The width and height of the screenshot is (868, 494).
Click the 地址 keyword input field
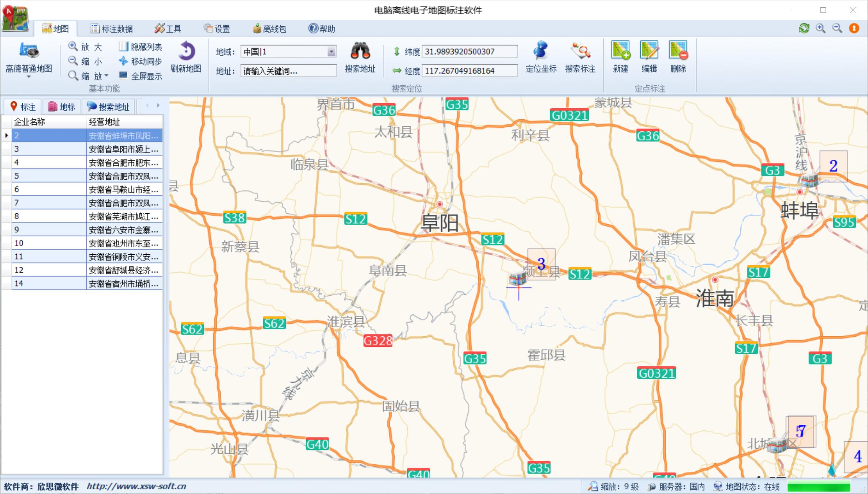[288, 71]
